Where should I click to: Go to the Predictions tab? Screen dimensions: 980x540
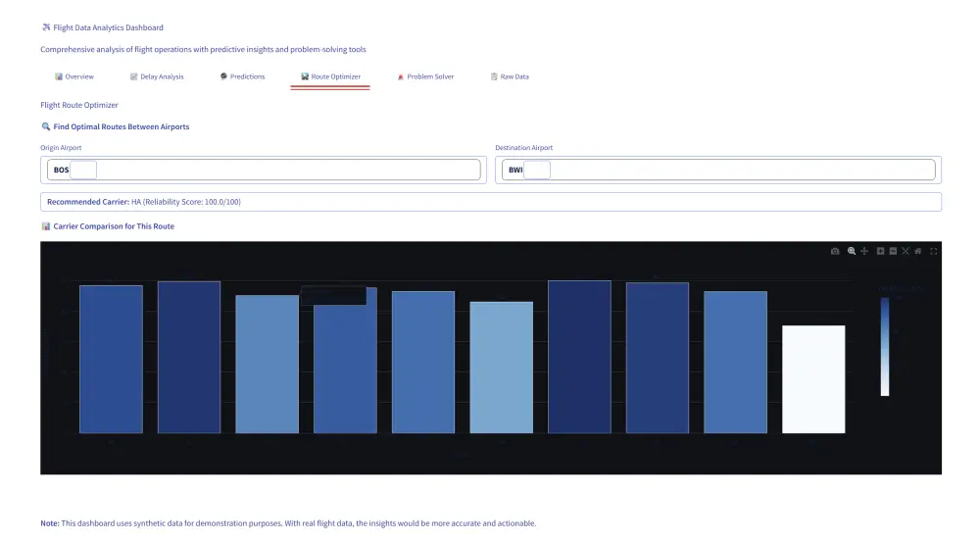[x=242, y=76]
